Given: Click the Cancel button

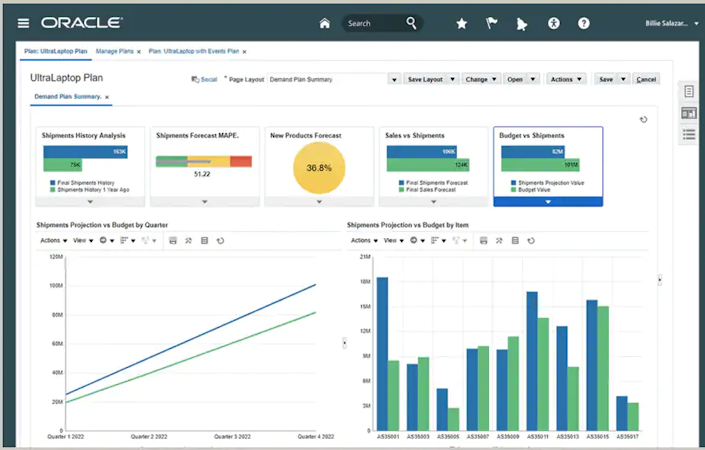Looking at the screenshot, I should click(646, 79).
